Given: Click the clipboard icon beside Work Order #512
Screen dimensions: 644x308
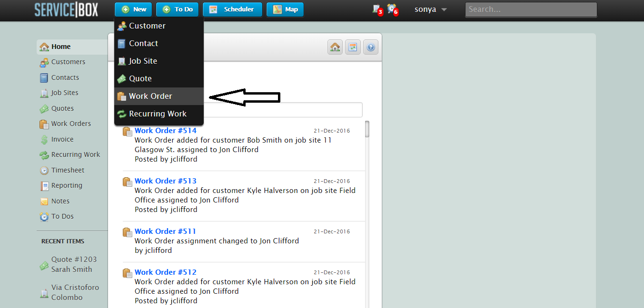Looking at the screenshot, I should coord(127,273).
